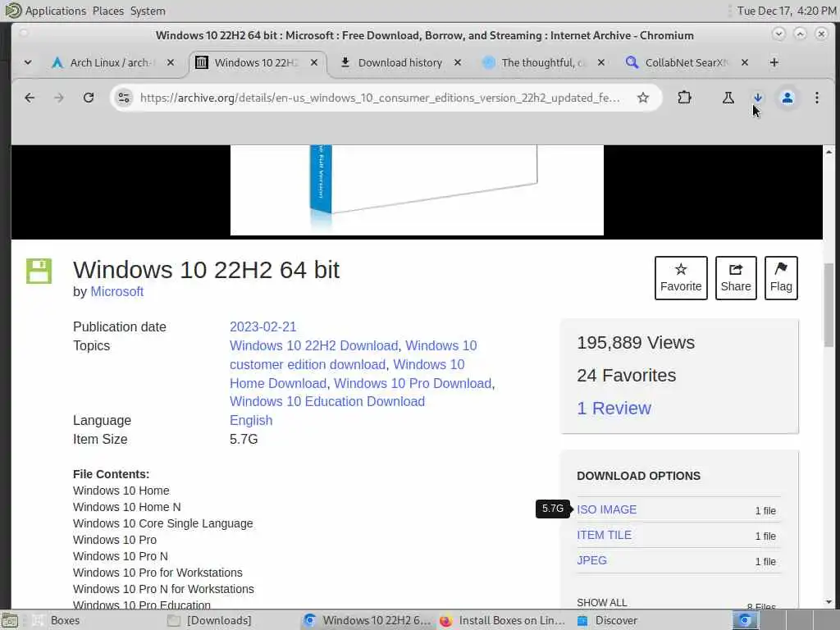Open 'Windows 10 Education Download' topic link
The image size is (840, 630).
[326, 401]
